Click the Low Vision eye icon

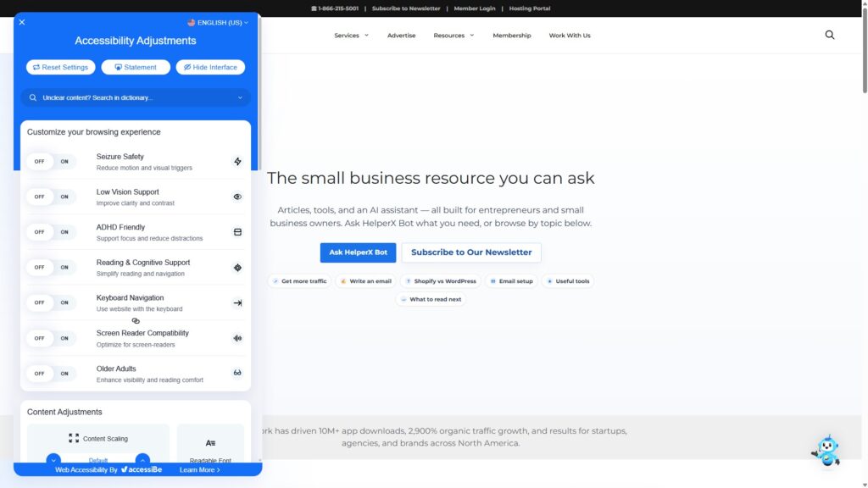237,197
